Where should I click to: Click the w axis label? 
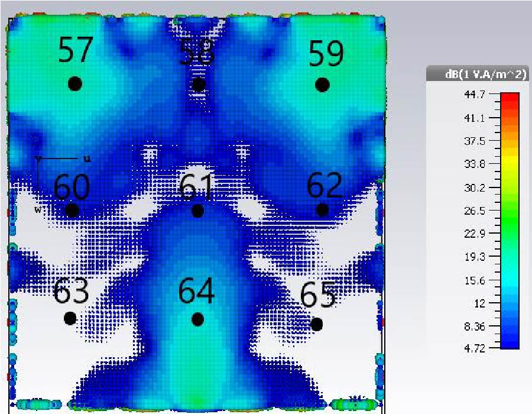[37, 209]
